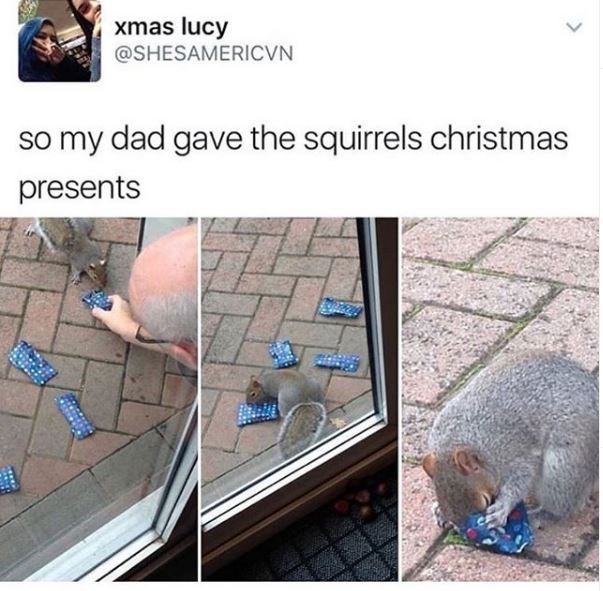Viewport: 603px width, 591px height.
Task: Click cropped present at first photo's bottom-left edge
Action: [8, 479]
